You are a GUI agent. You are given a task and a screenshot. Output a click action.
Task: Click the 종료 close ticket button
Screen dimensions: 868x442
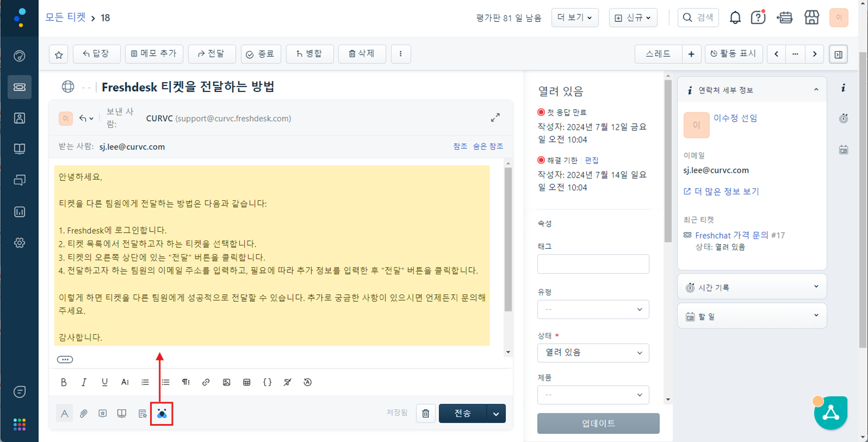point(260,54)
